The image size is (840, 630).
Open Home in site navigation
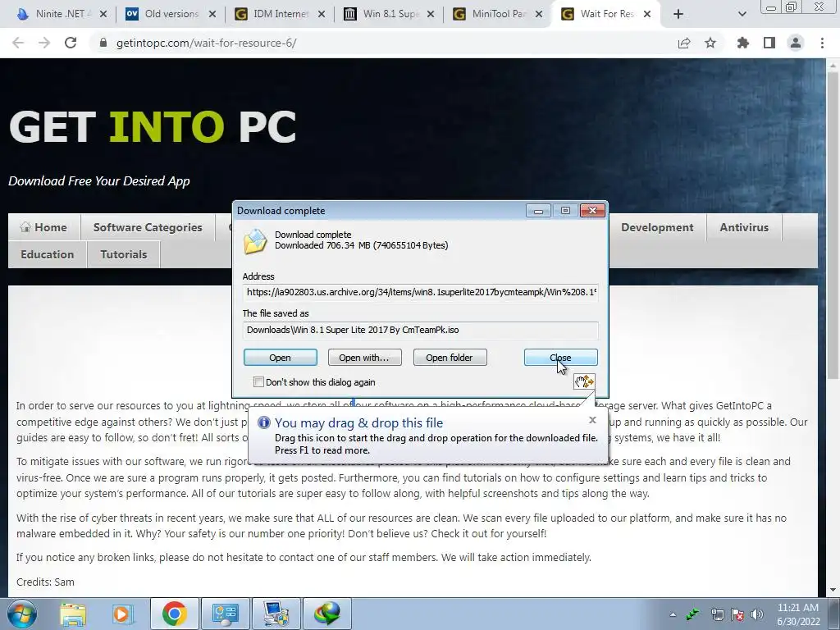pyautogui.click(x=44, y=227)
